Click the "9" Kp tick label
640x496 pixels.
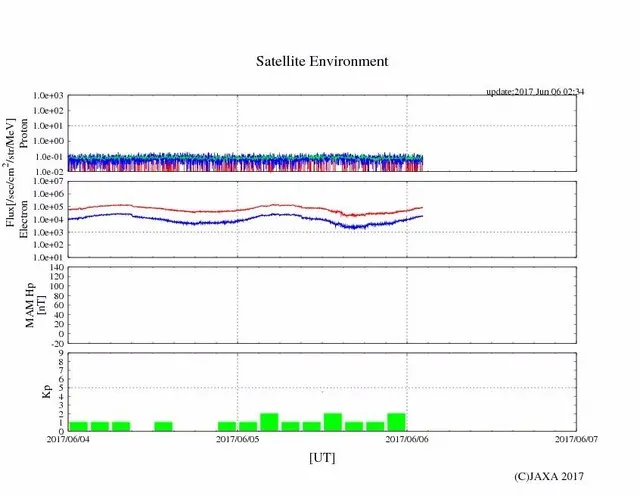61,353
